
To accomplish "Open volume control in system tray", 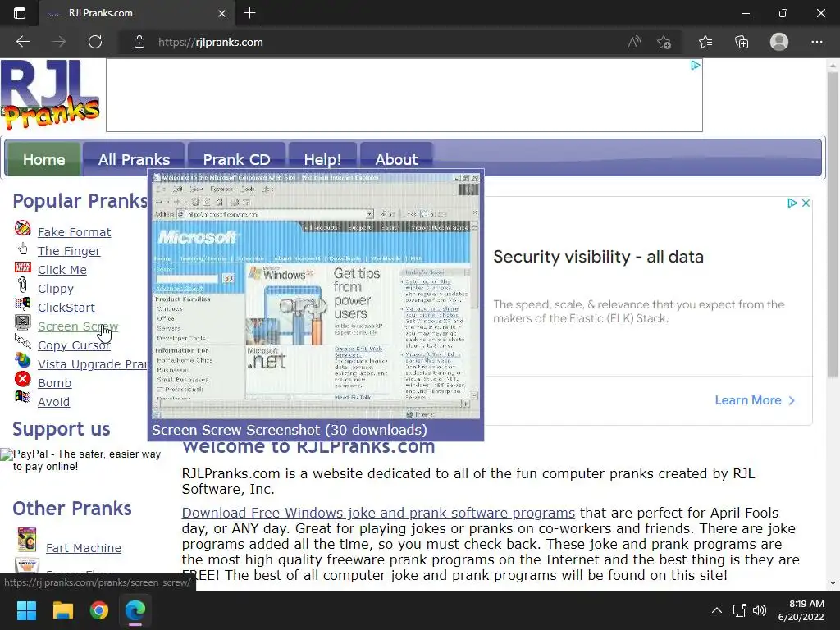I will [x=760, y=610].
